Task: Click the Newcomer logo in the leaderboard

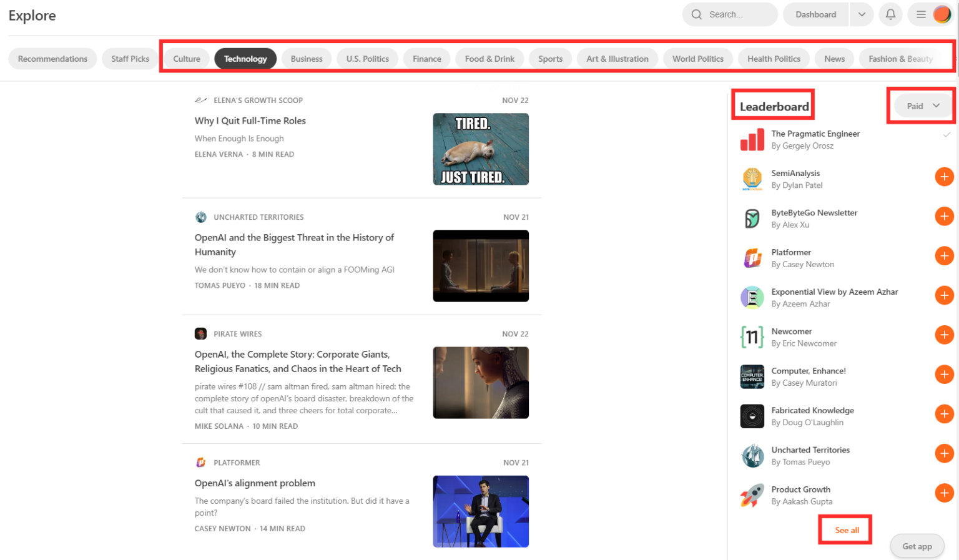Action: coord(752,337)
